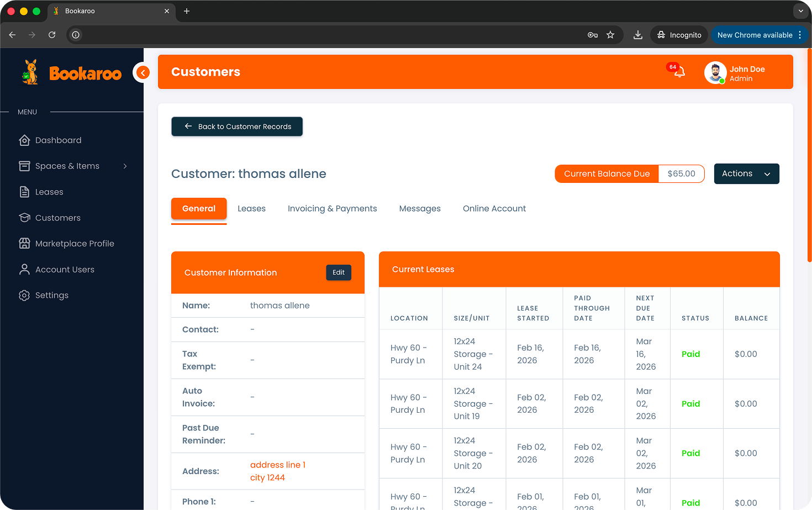Screen dimensions: 812x510
Task: Open the Actions dropdown
Action: point(746,173)
